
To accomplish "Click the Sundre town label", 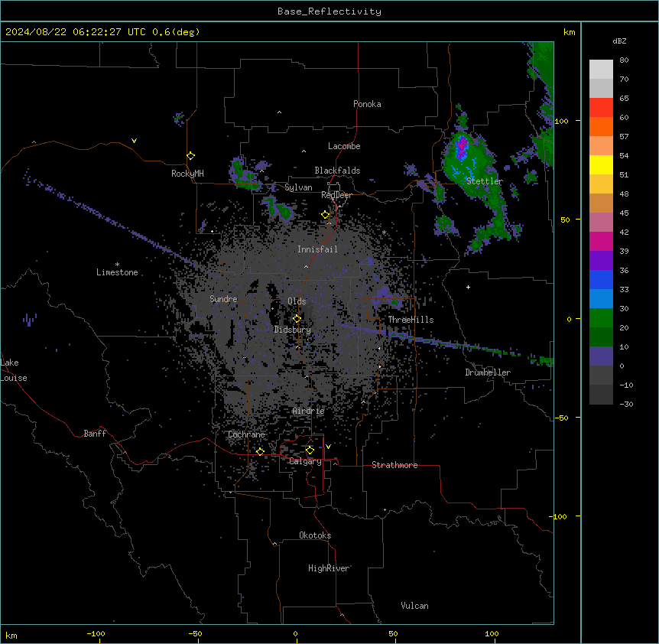I will 223,299.
